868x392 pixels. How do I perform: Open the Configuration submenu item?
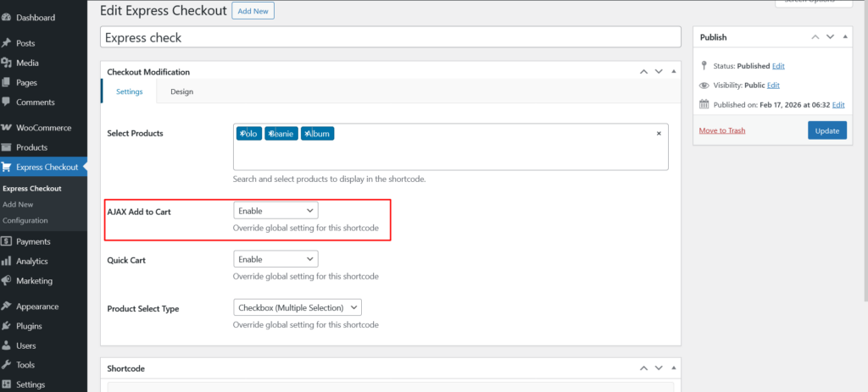(25, 220)
